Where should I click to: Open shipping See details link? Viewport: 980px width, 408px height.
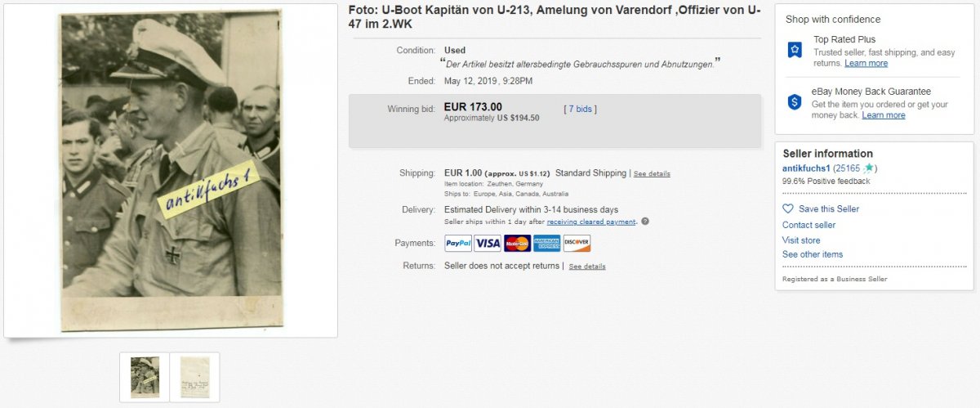point(652,174)
